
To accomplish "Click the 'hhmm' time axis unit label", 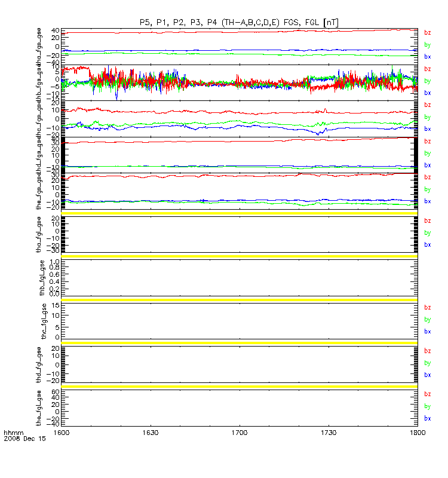I will click(x=13, y=433).
